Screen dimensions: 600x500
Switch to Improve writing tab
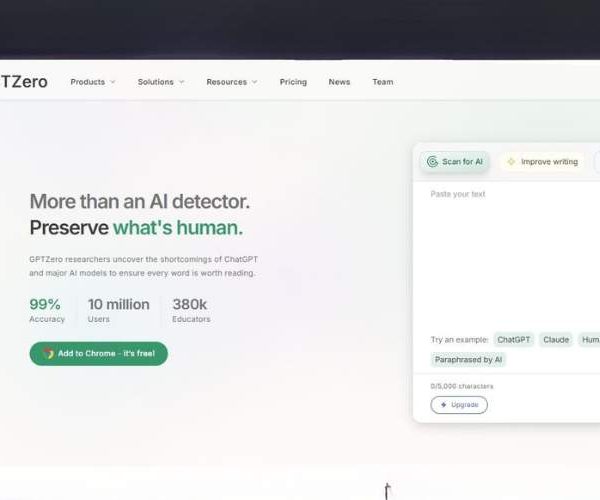pos(542,162)
